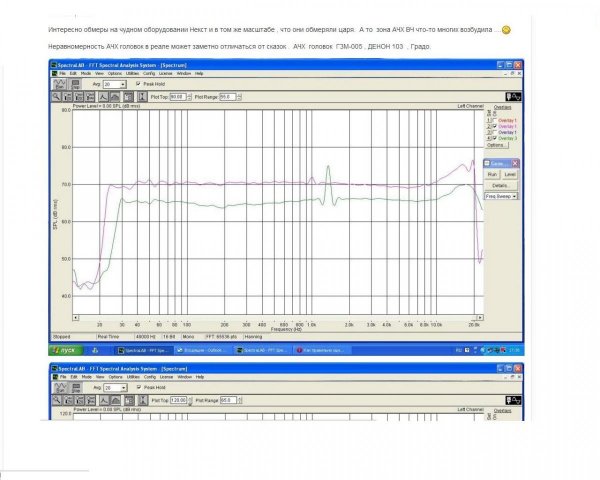Open File menu in Plot Top 80.00 window
Image resolution: width=600 pixels, height=480 pixels.
[63, 73]
